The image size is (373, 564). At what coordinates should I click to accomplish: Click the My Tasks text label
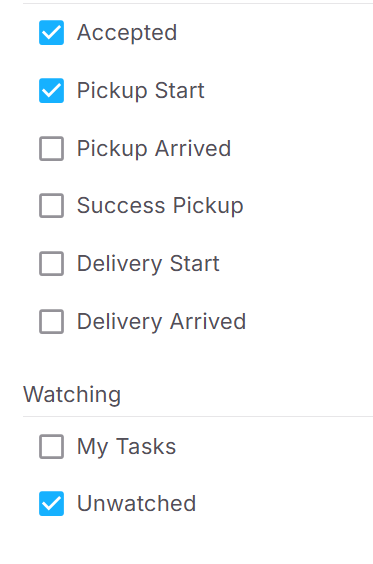tap(127, 446)
